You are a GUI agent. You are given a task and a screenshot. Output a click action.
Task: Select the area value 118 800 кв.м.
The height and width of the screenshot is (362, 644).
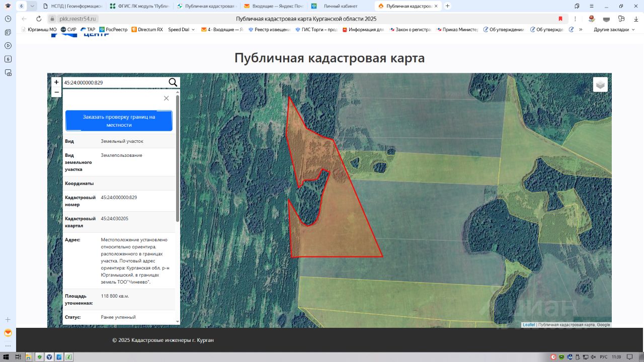(x=115, y=296)
